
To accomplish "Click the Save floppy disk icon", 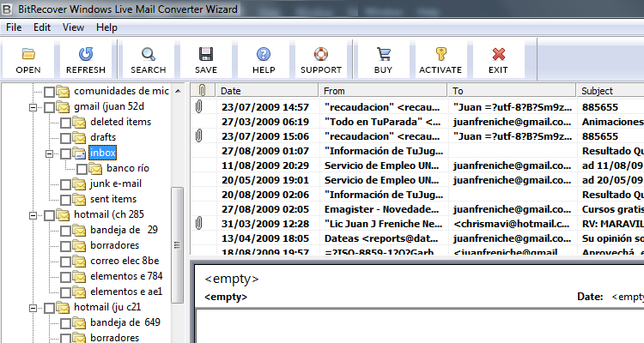I will pos(206,54).
